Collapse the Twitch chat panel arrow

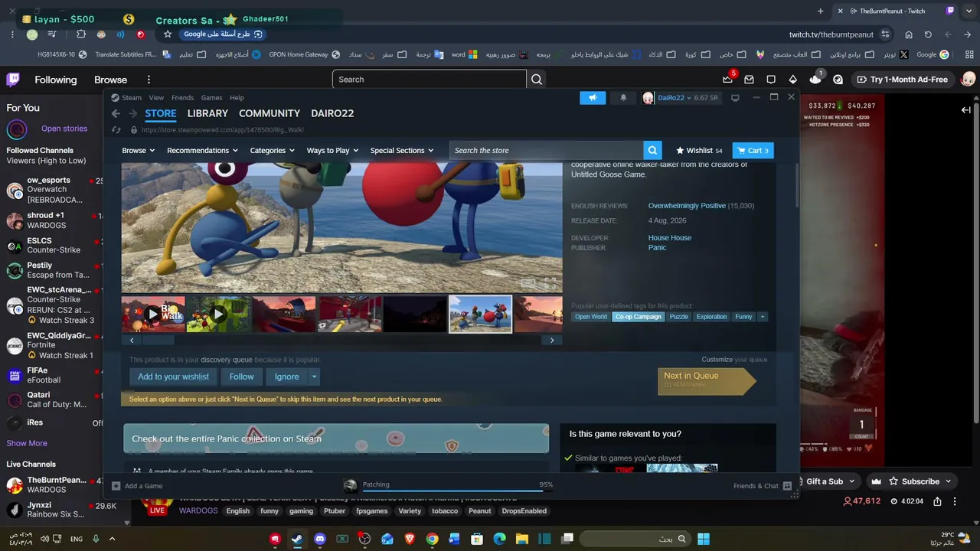(x=966, y=110)
